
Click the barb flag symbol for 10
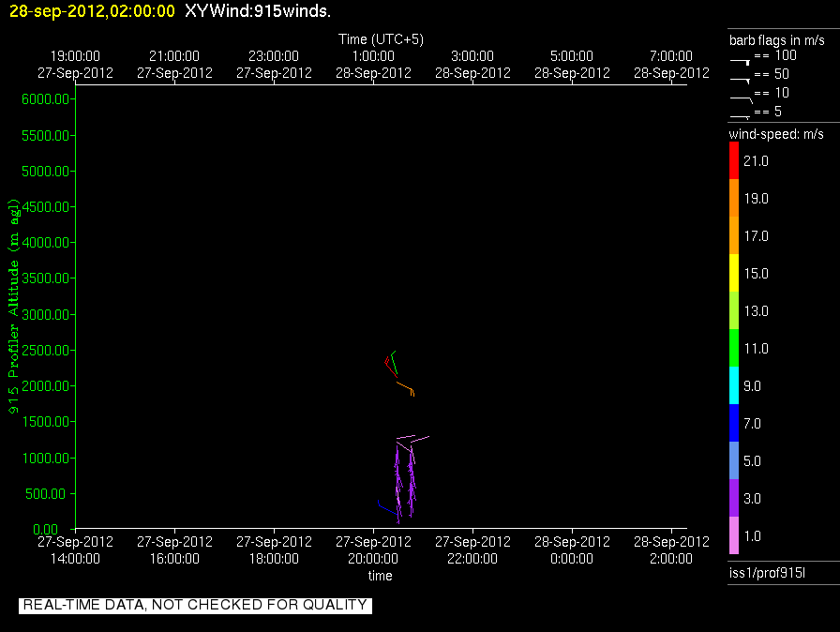tap(742, 99)
